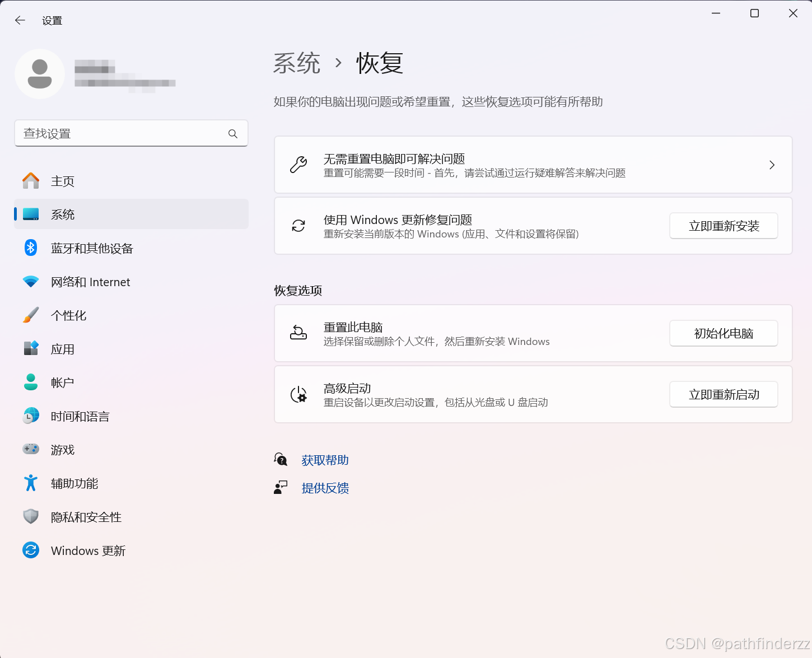Go to 游戏 settings
812x658 pixels.
(131, 450)
